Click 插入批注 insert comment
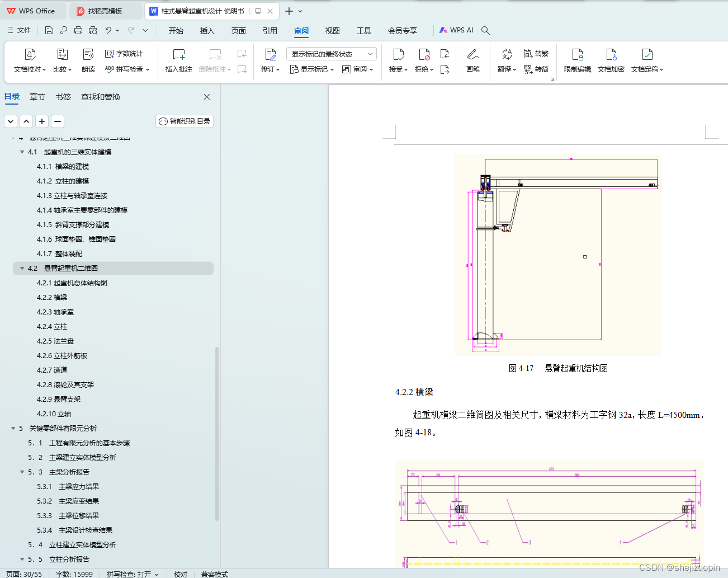 (179, 61)
